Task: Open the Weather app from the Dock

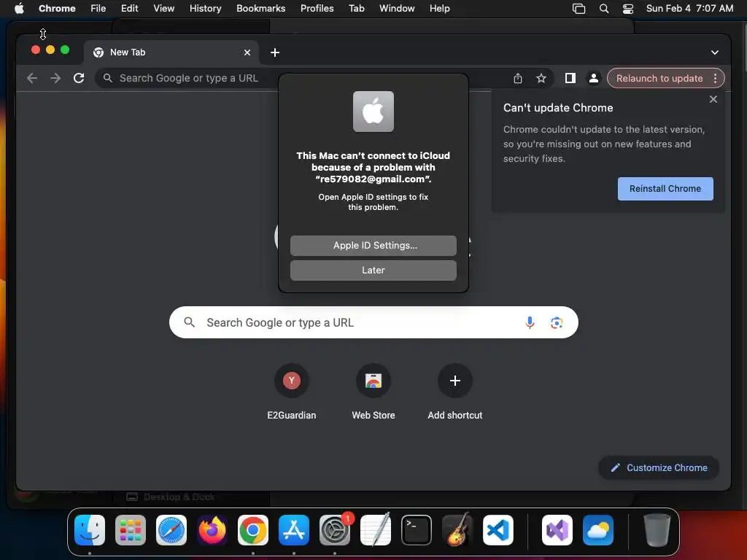Action: (x=598, y=530)
